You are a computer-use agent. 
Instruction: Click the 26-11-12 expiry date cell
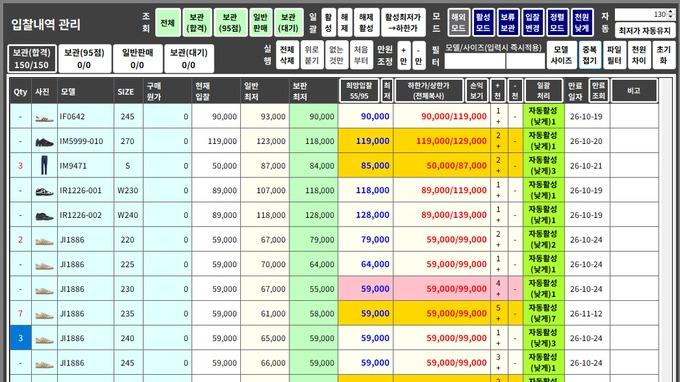pos(586,313)
